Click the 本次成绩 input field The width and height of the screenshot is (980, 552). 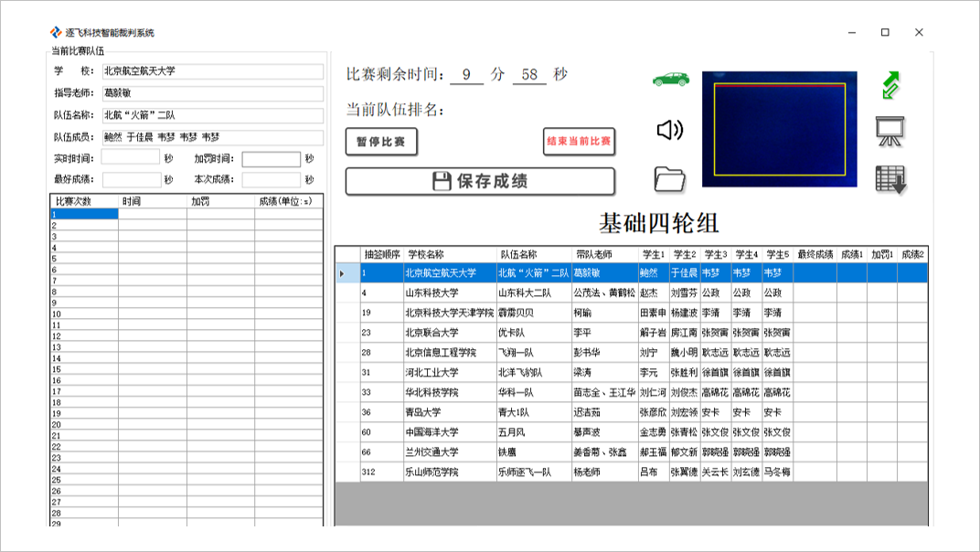tap(272, 179)
